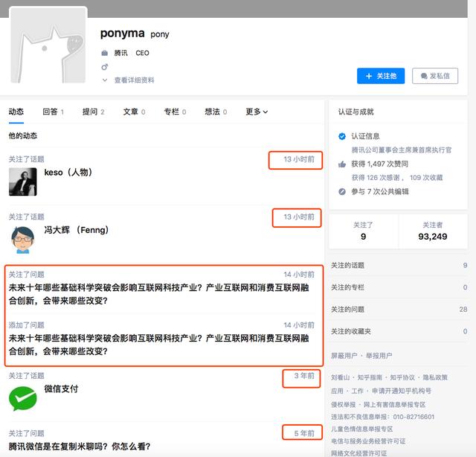
Task: Open the 冯大辉（Fenng）topic
Action: click(x=77, y=230)
